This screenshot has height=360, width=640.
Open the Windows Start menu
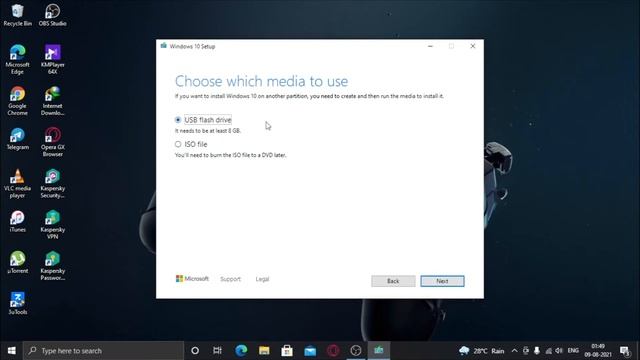tap(11, 351)
